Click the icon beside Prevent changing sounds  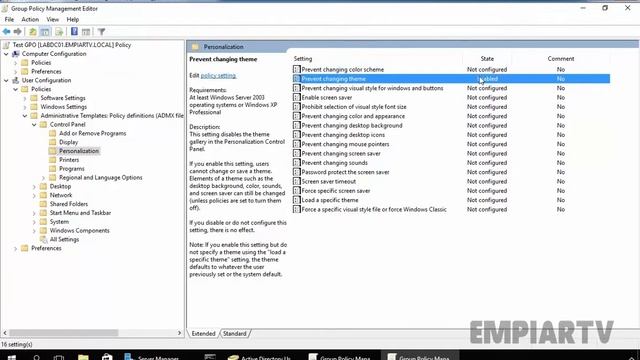[297, 163]
